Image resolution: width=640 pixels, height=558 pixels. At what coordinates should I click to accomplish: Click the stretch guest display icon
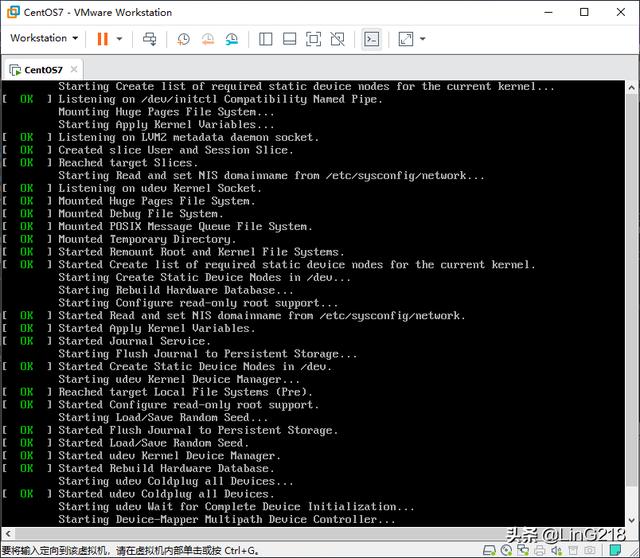tap(406, 39)
